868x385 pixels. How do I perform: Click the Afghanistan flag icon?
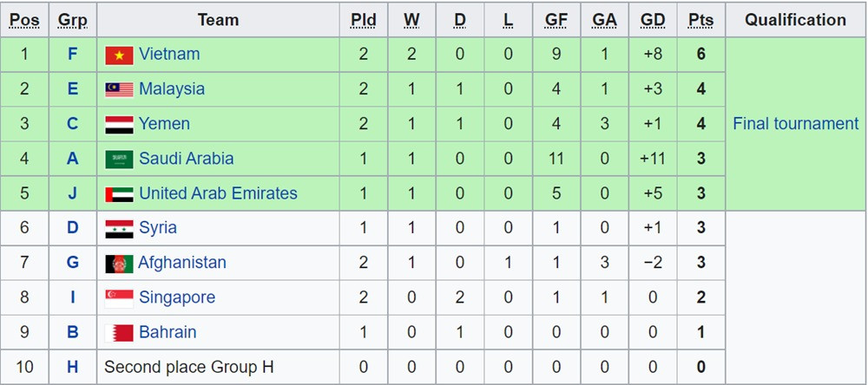[119, 263]
